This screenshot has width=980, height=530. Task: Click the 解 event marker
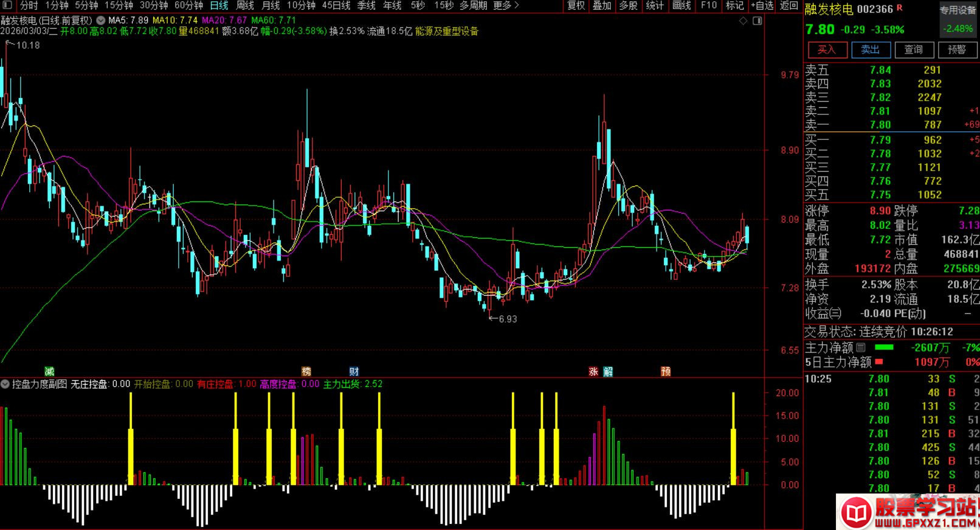(608, 371)
